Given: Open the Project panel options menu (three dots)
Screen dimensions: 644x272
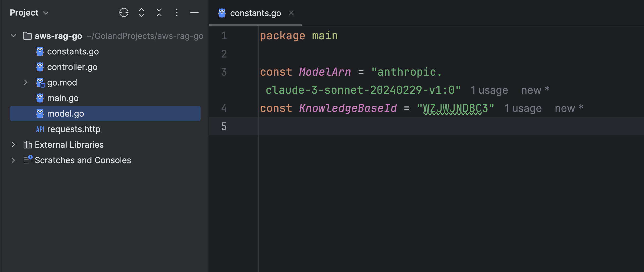Looking at the screenshot, I should pyautogui.click(x=177, y=12).
